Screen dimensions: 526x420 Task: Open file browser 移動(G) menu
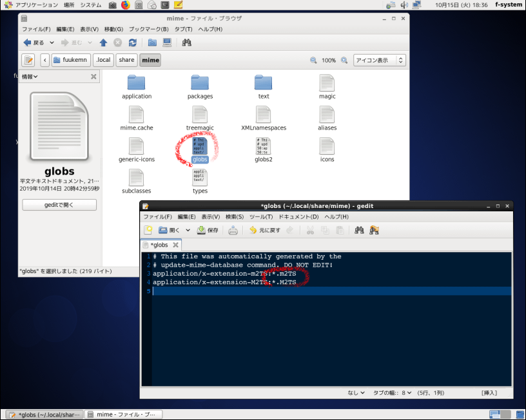113,29
